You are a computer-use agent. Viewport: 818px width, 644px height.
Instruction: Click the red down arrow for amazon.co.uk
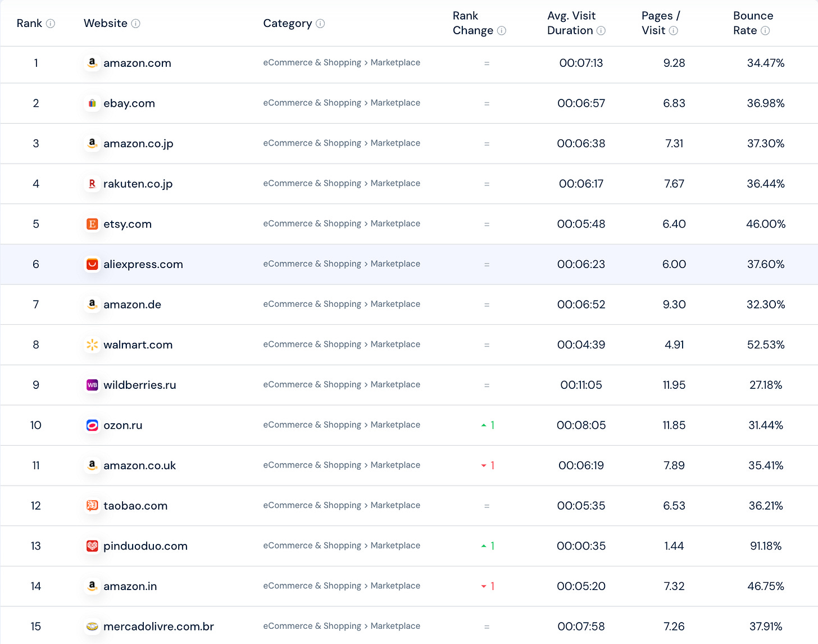484,466
